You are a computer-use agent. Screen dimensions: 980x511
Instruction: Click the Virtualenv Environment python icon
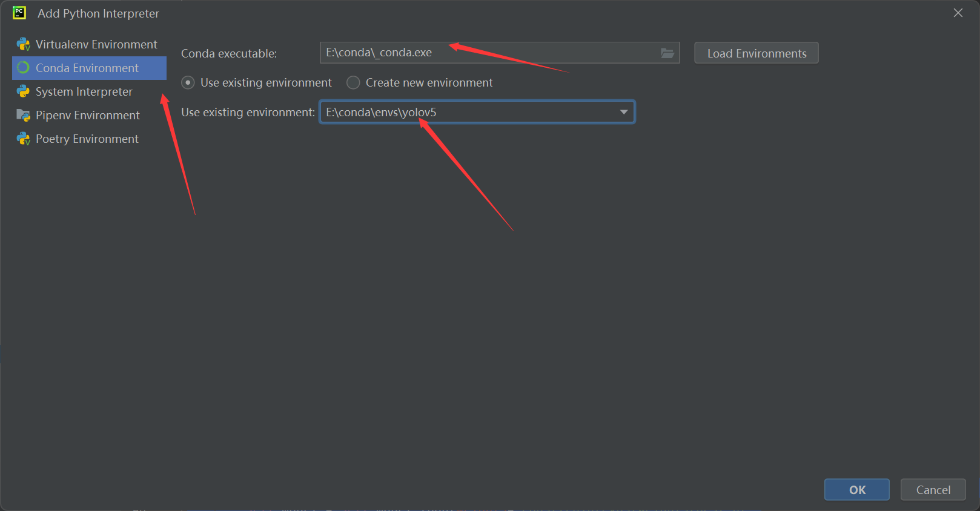pos(24,44)
